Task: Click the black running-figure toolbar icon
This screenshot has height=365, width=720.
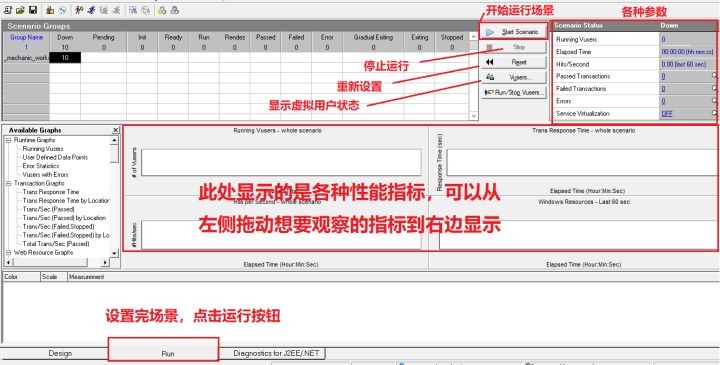Action: click(79, 10)
